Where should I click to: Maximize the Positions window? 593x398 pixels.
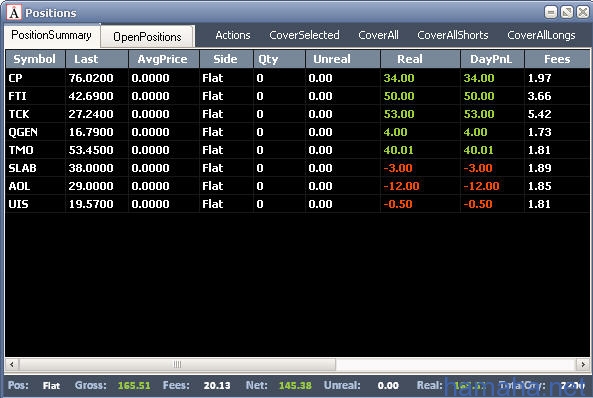(x=567, y=12)
